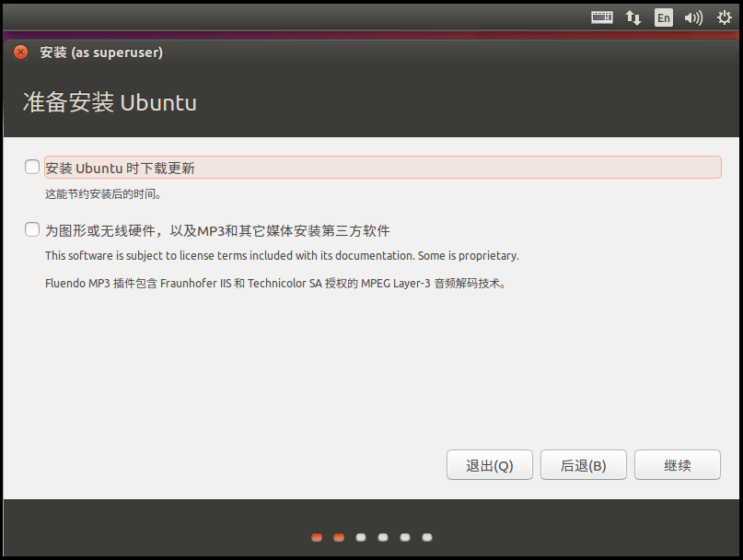
Task: Close the 安装 installer window
Action: click(x=20, y=52)
